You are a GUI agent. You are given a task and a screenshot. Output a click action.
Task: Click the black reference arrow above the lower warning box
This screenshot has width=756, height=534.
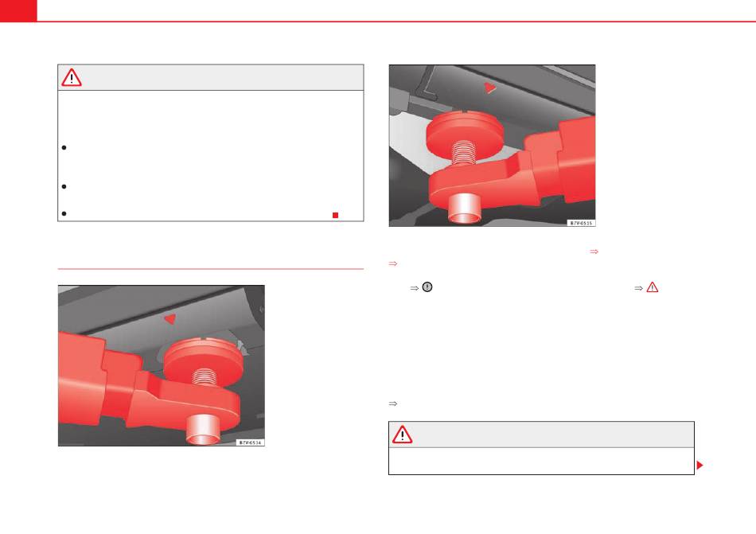click(x=393, y=403)
